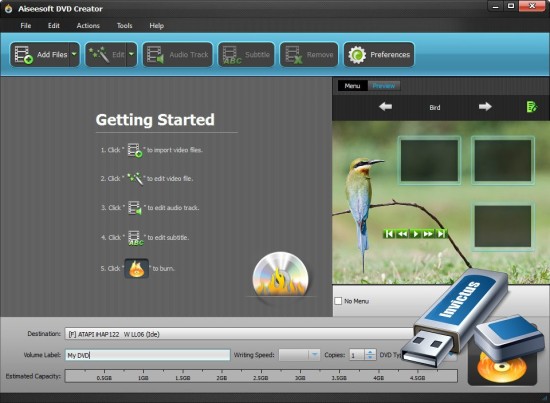Click the flame burn icon in step 5

click(136, 268)
